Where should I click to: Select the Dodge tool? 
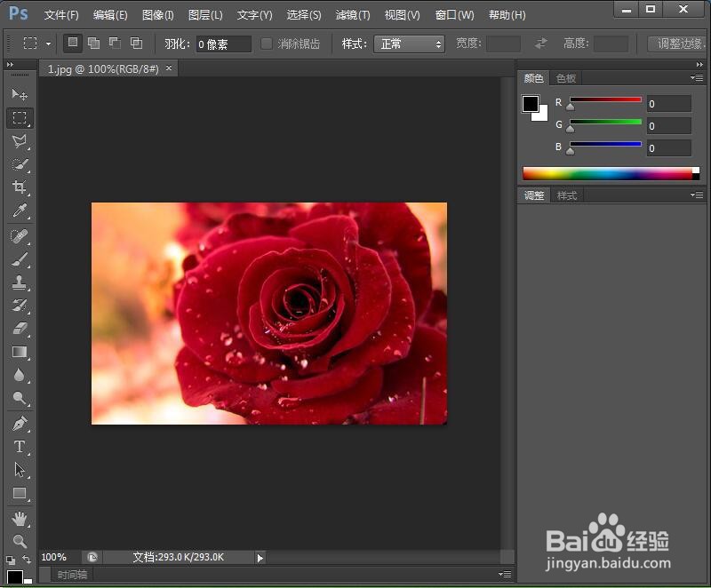pos(19,398)
